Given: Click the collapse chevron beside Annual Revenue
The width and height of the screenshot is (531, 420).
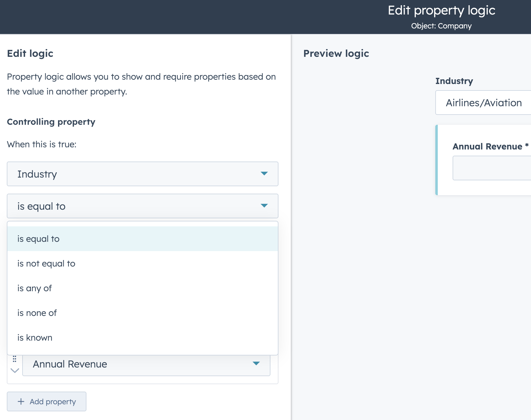Looking at the screenshot, I should click(x=15, y=370).
